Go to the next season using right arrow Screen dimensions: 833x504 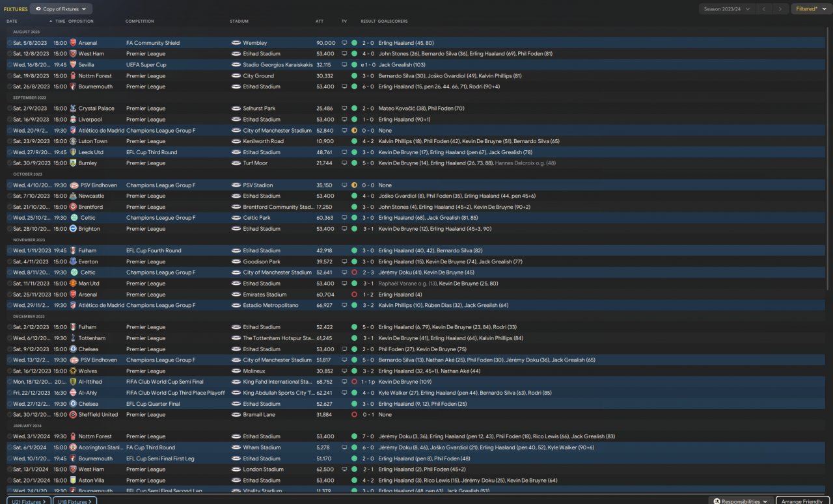point(780,9)
